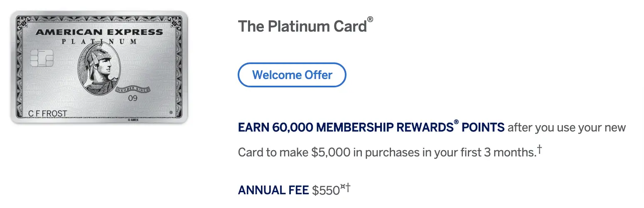Click the ANNUAL FEE label

coord(273,191)
